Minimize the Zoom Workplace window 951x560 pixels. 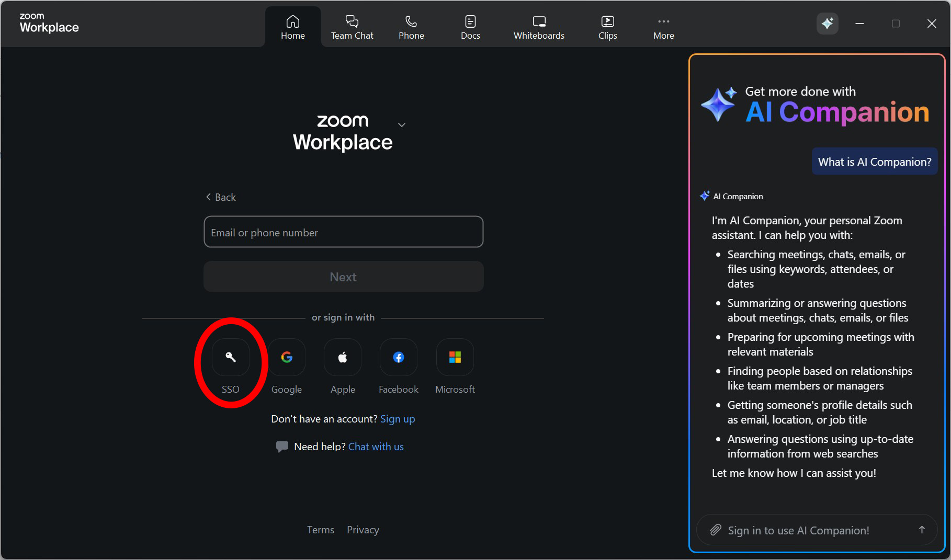click(859, 24)
